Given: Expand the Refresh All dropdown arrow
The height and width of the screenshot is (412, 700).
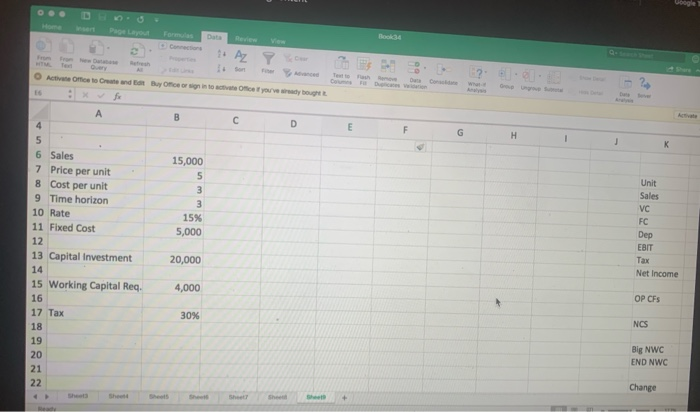Looking at the screenshot, I should [x=150, y=51].
